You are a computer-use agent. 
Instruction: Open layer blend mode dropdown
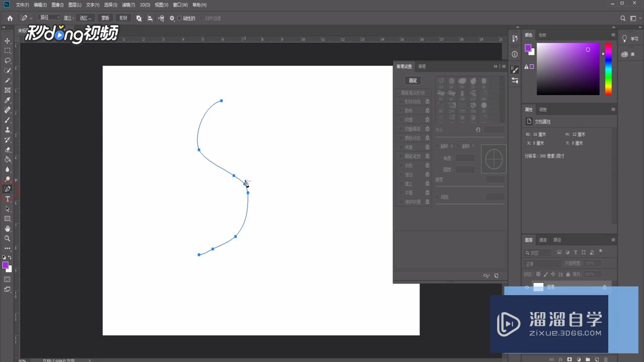point(542,264)
